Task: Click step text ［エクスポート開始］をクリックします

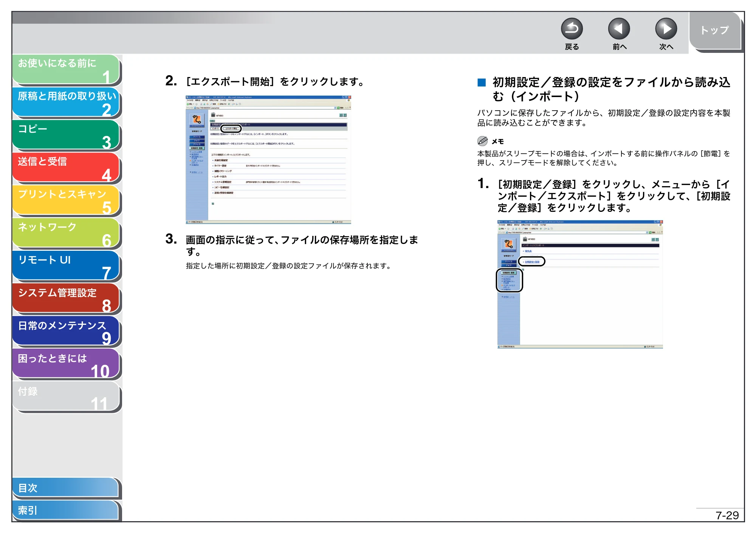Action: pyautogui.click(x=275, y=82)
